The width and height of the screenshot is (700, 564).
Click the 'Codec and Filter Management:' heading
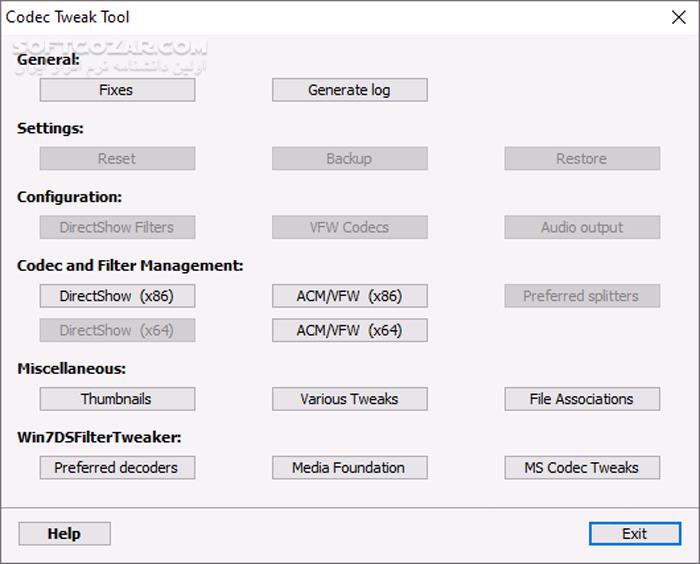[130, 266]
